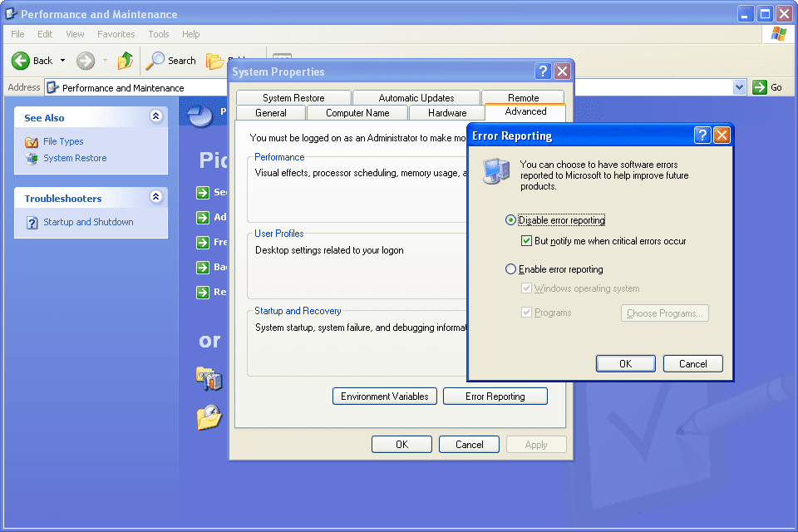Select the Advanced tab
Screen dimensions: 798x532
pyautogui.click(x=525, y=111)
